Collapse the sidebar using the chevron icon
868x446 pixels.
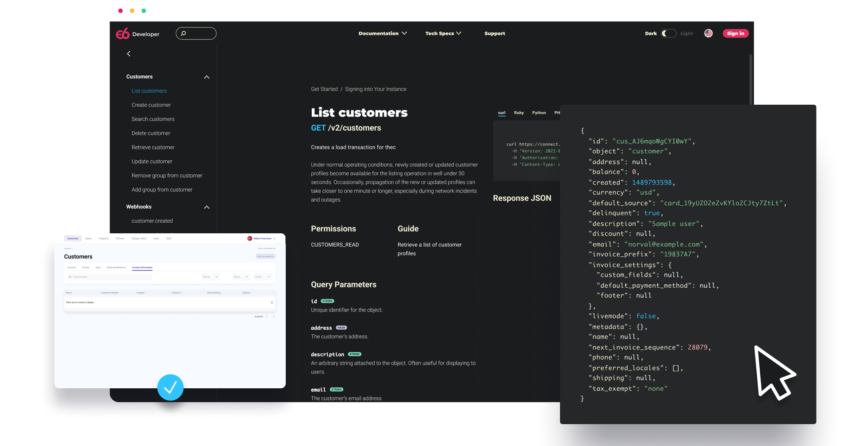128,54
